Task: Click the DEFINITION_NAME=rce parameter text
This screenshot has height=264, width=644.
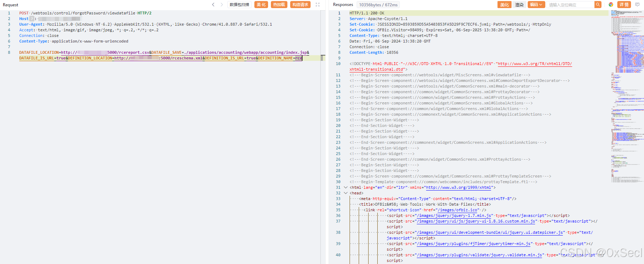Action: (280, 58)
